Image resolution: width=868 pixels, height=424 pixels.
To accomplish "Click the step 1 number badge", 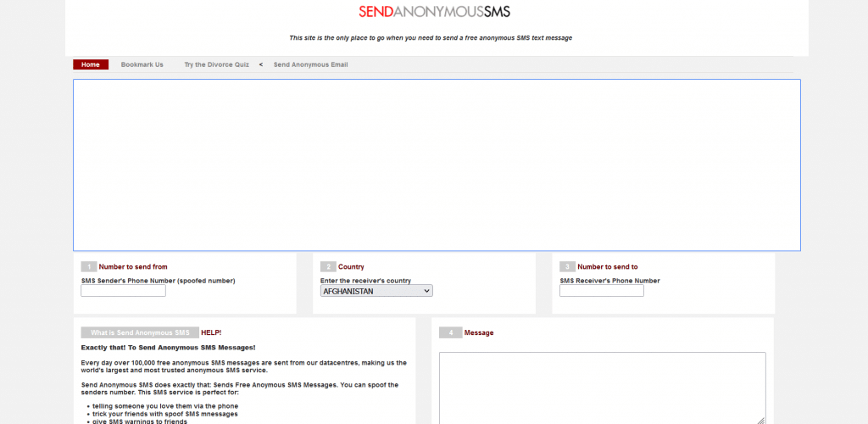I will point(88,267).
